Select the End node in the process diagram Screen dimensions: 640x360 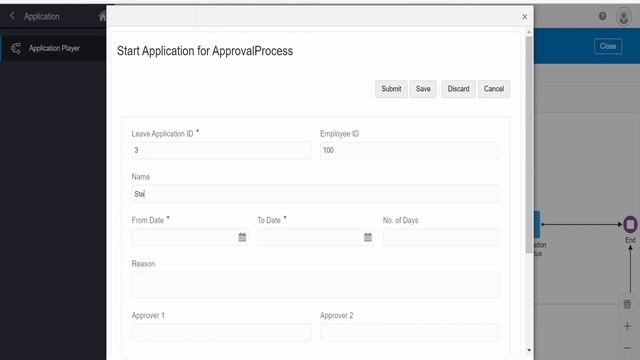[x=630, y=224]
